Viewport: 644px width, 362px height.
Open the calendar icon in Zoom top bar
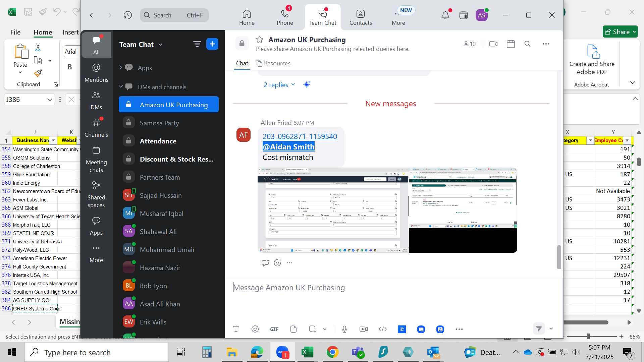464,15
